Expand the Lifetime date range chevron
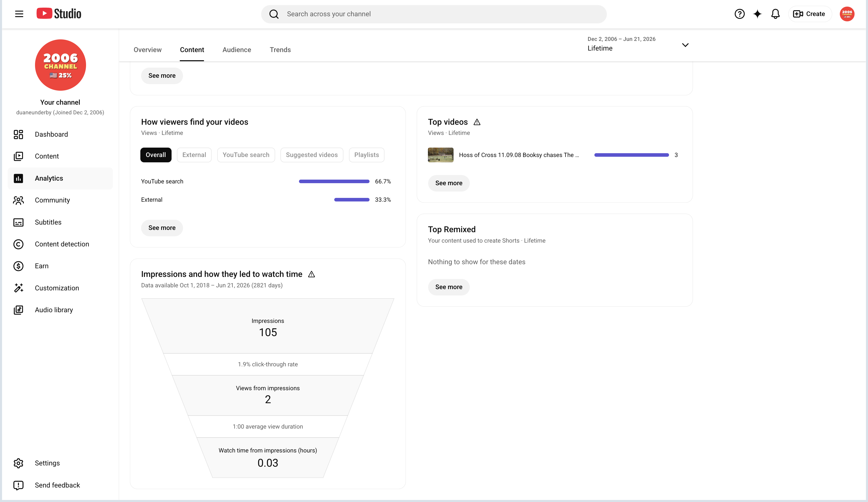 pyautogui.click(x=685, y=45)
